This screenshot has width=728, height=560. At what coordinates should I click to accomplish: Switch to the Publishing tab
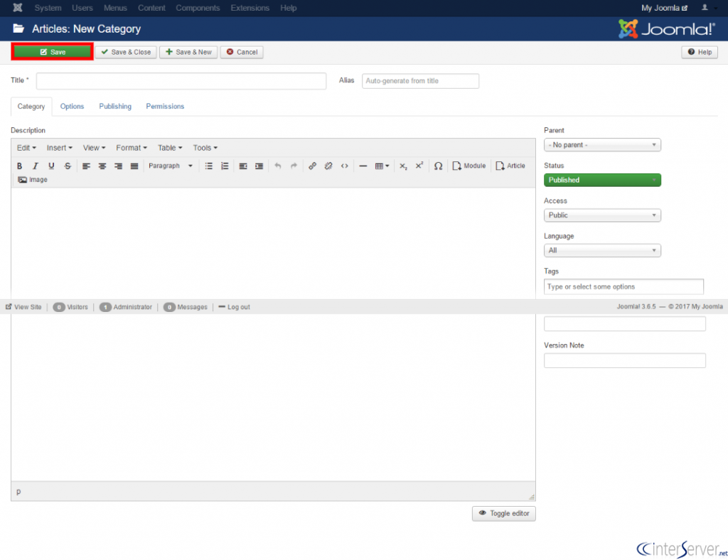(x=115, y=107)
